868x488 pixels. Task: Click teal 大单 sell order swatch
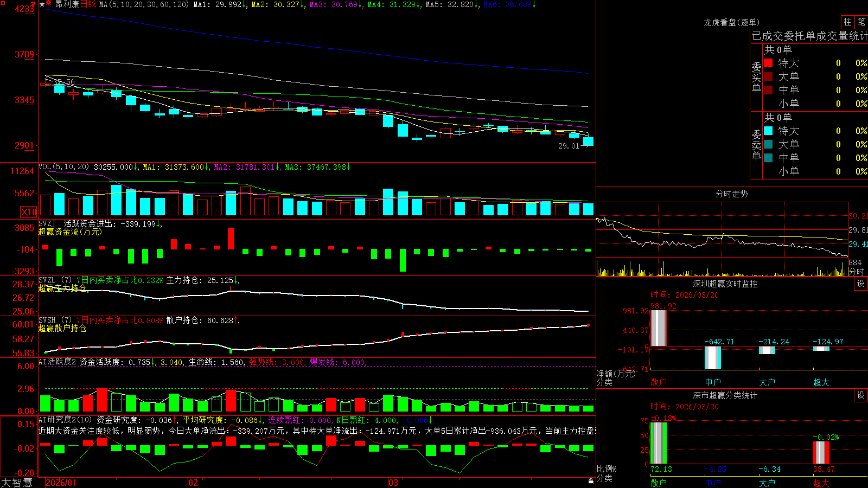pos(768,144)
